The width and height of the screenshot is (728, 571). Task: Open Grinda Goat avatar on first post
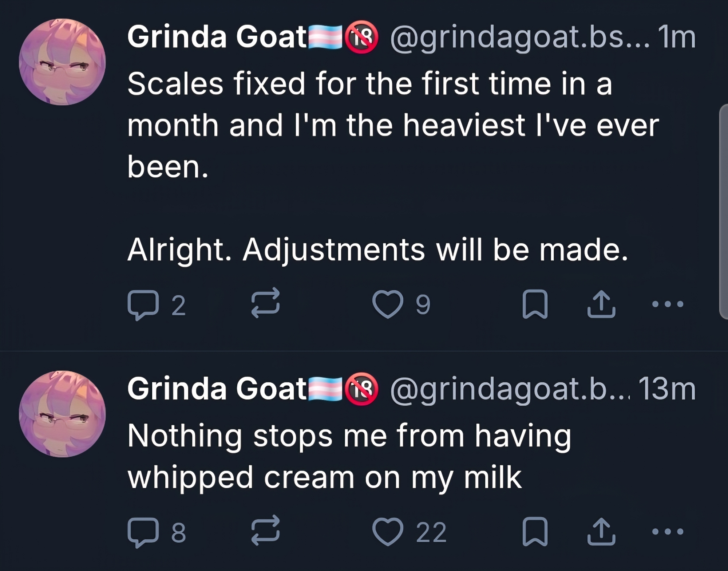point(62,62)
